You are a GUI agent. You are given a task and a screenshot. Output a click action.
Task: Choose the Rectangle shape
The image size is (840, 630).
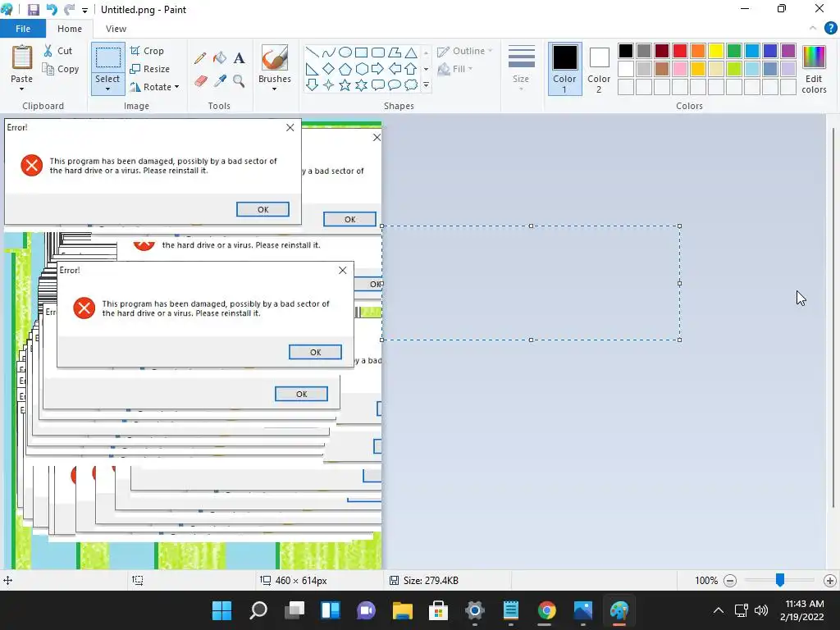[362, 52]
